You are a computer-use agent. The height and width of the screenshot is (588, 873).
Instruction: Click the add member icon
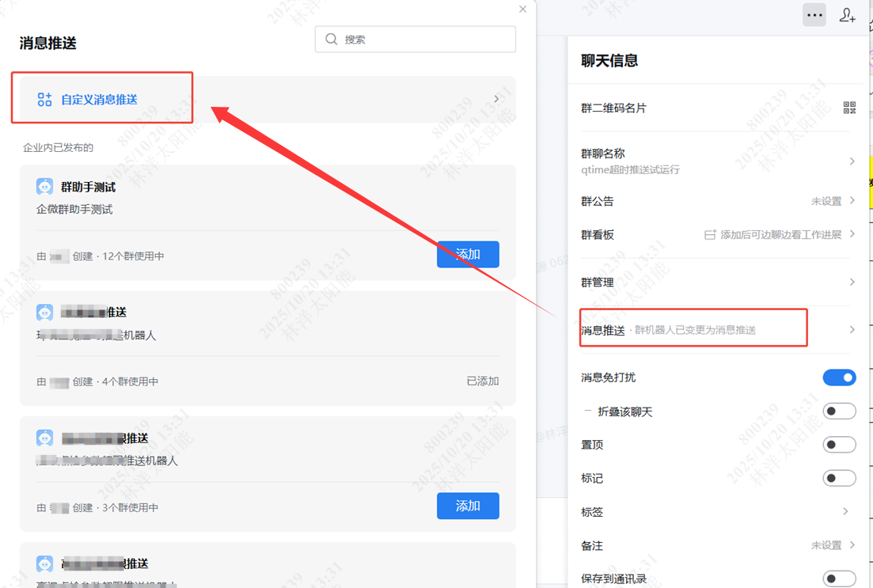847,15
